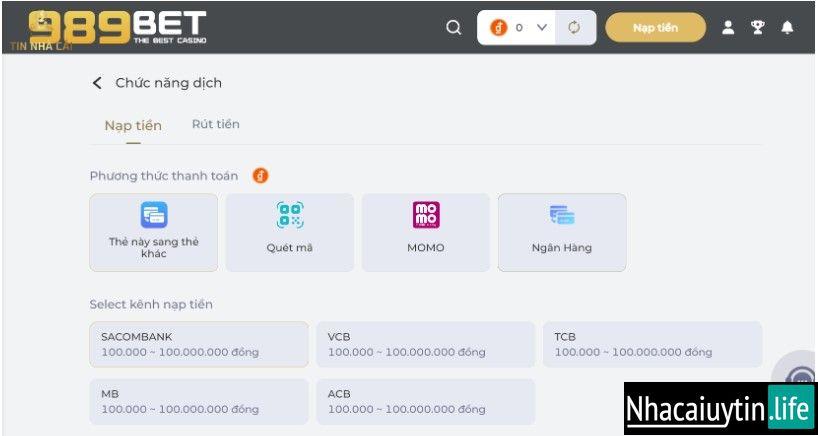Image resolution: width=818 pixels, height=436 pixels.
Task: Open the trophy rewards icon
Action: point(757,28)
